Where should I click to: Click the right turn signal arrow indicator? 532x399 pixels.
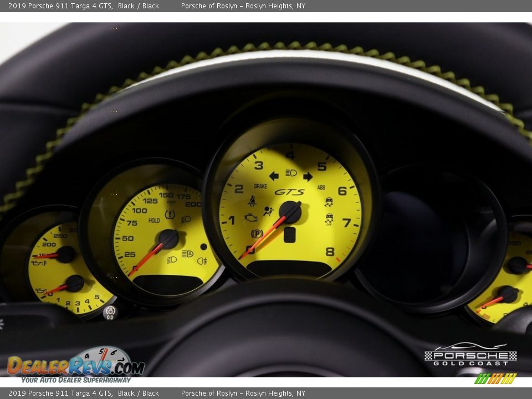(308, 176)
